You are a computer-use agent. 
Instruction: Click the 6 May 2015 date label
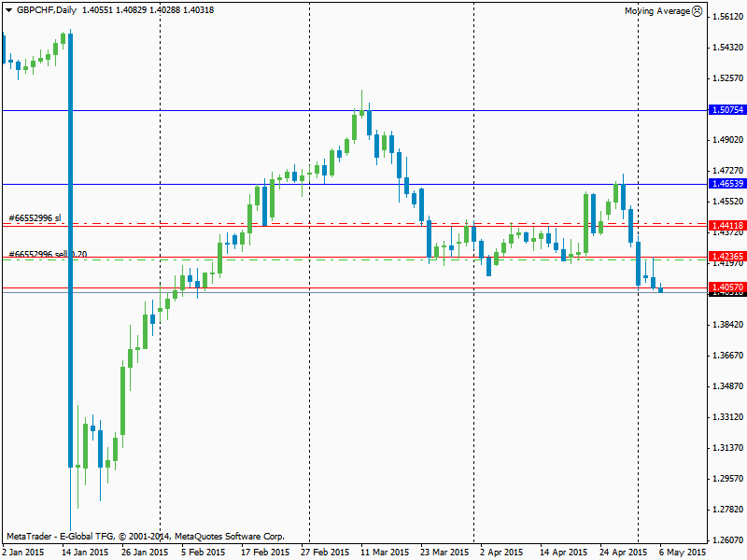(683, 553)
